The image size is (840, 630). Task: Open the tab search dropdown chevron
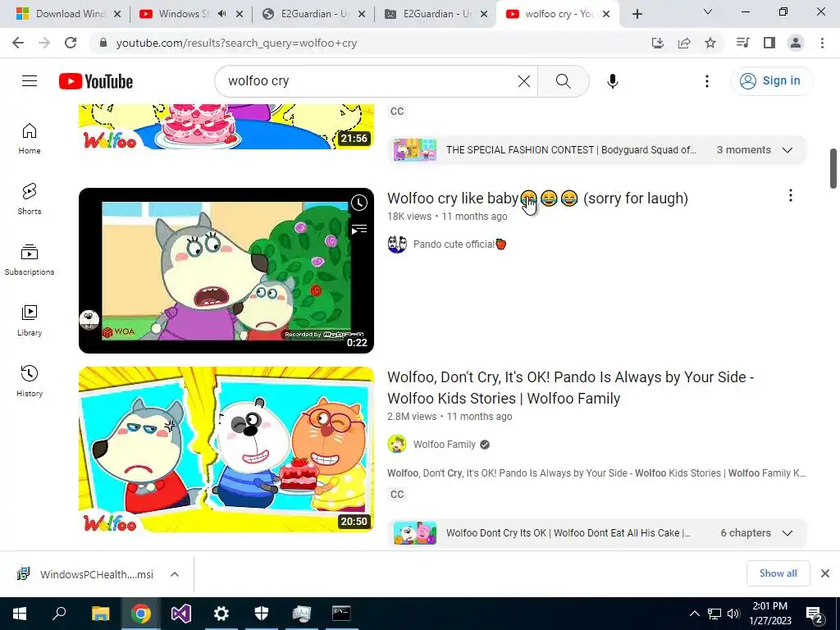pyautogui.click(x=708, y=11)
